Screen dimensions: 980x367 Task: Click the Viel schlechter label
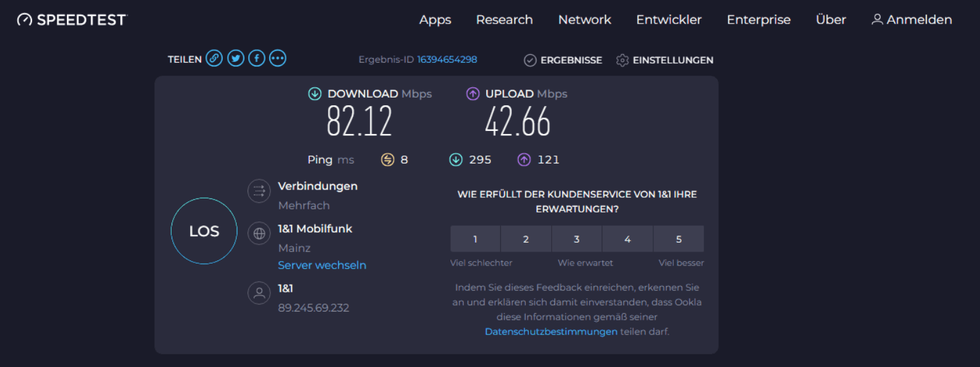coord(481,263)
